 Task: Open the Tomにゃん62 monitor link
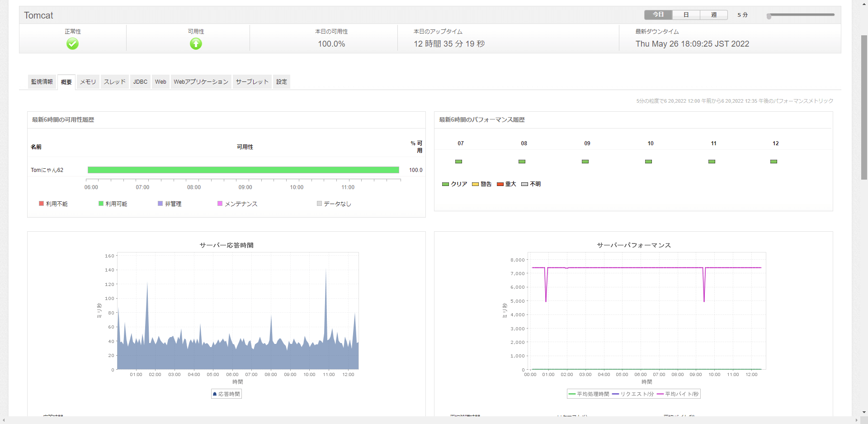[47, 170]
